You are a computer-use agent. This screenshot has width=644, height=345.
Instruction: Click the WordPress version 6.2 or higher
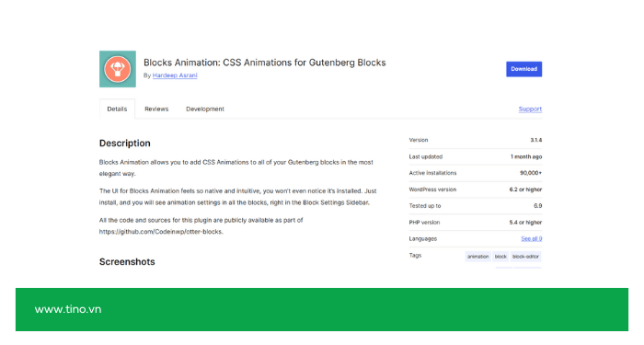click(x=525, y=190)
